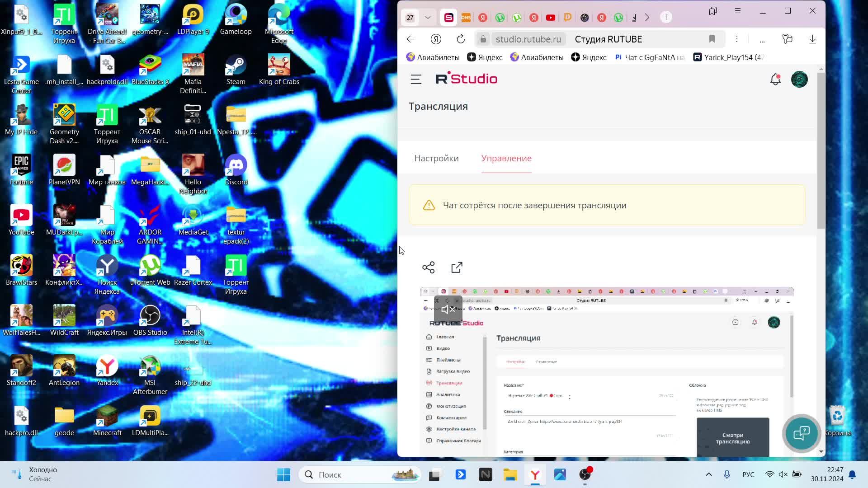Expand the tab list dropdown chevron
The image size is (868, 488).
pos(428,18)
